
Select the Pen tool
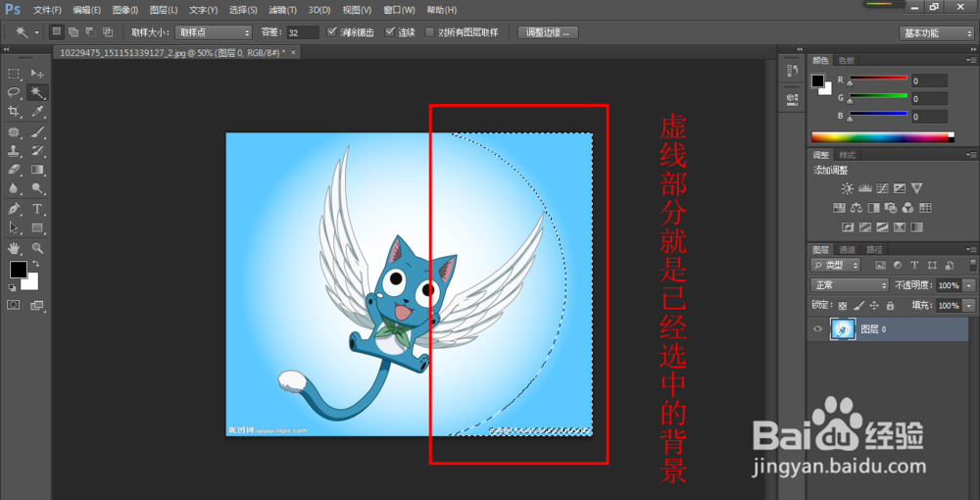coord(14,209)
